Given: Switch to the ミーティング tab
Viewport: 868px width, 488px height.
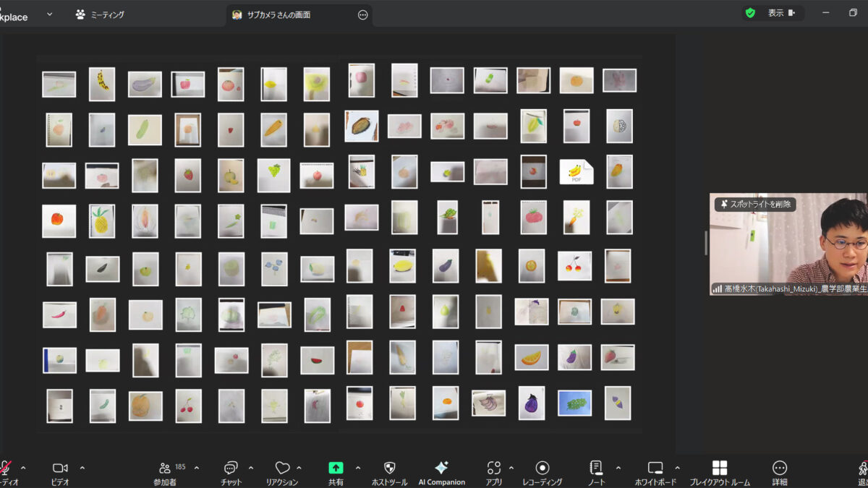Looking at the screenshot, I should click(100, 14).
